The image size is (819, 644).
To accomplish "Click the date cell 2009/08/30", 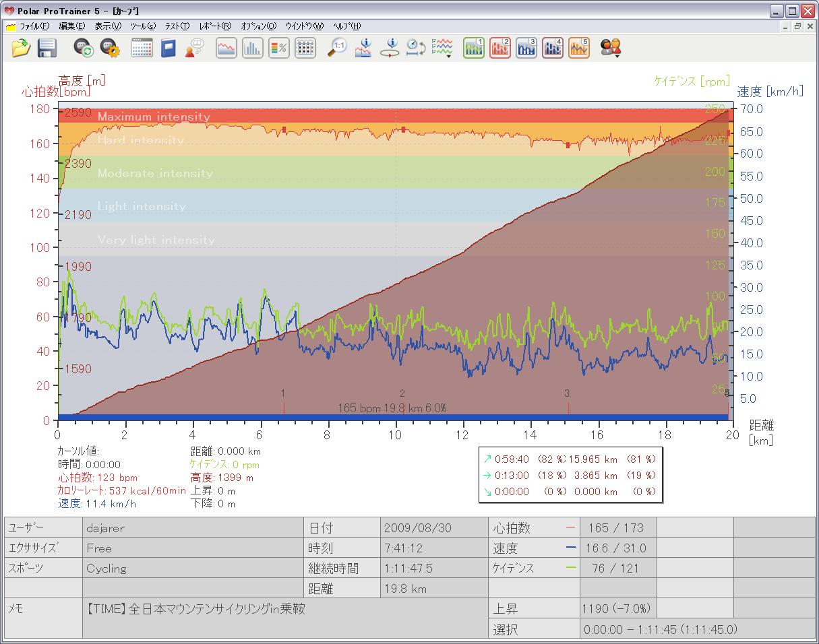I will (x=434, y=528).
